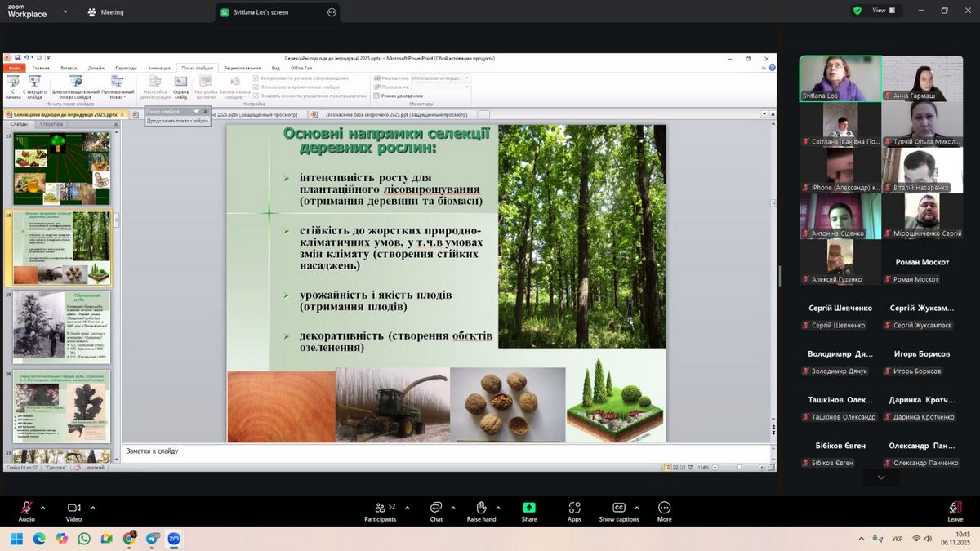
Task: Select slide 19 thumbnail in slide panel
Action: pyautogui.click(x=62, y=327)
